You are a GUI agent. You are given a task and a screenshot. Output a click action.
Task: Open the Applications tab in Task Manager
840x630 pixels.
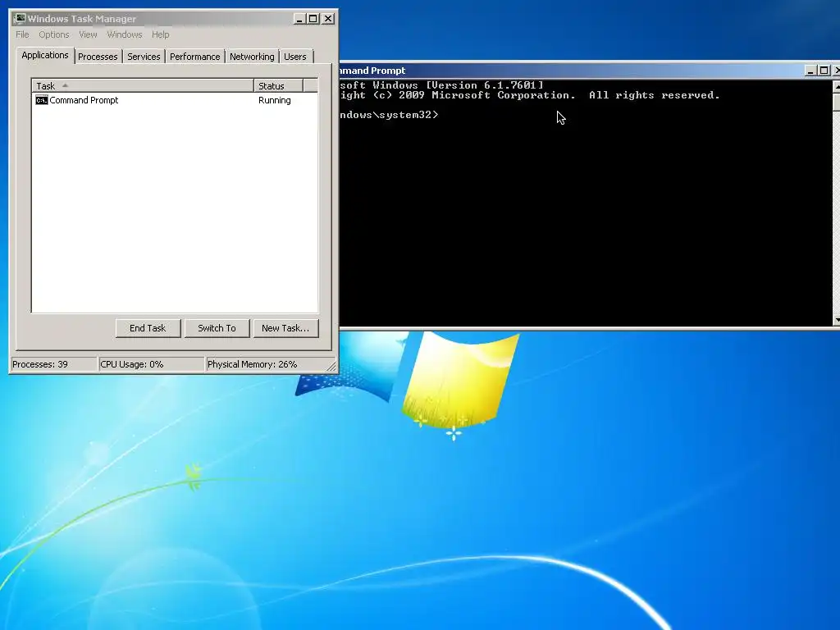(x=45, y=55)
